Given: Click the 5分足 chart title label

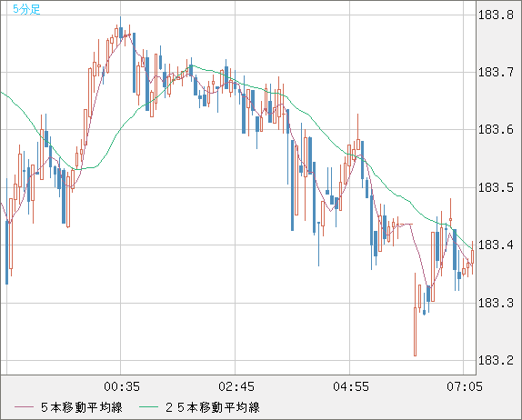Looking at the screenshot, I should pyautogui.click(x=26, y=9).
